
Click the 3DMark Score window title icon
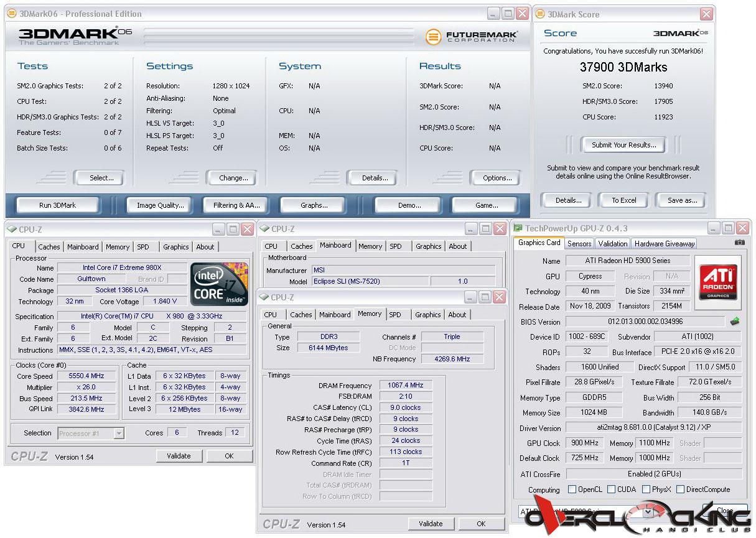[540, 14]
